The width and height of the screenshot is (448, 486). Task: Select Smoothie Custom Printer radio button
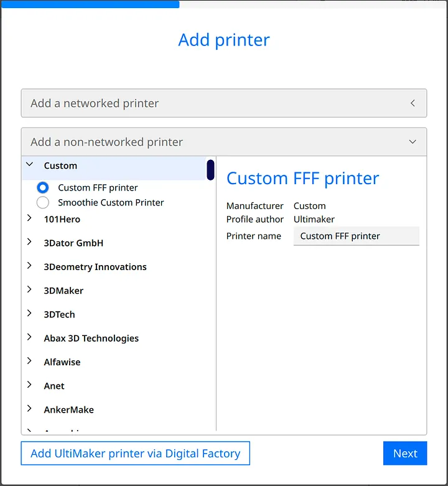43,202
